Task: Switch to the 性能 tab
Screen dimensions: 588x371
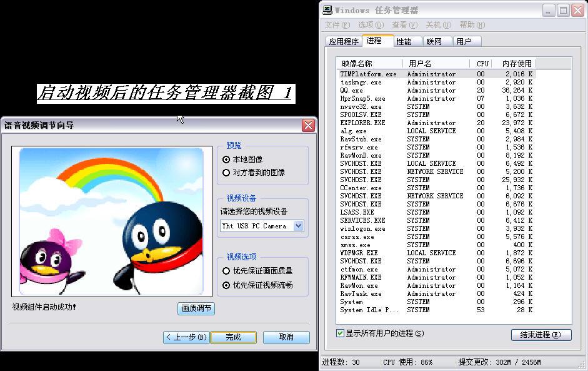Action: (x=408, y=42)
